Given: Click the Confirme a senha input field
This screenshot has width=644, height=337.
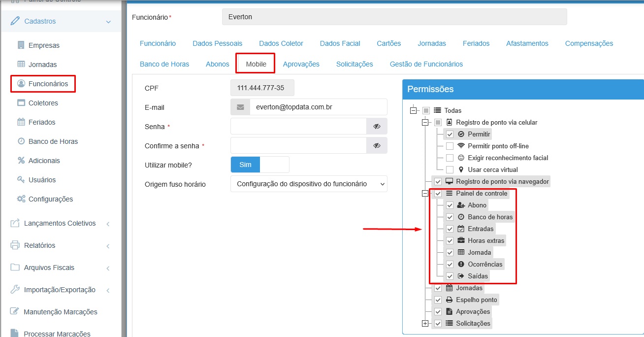Looking at the screenshot, I should (298, 146).
